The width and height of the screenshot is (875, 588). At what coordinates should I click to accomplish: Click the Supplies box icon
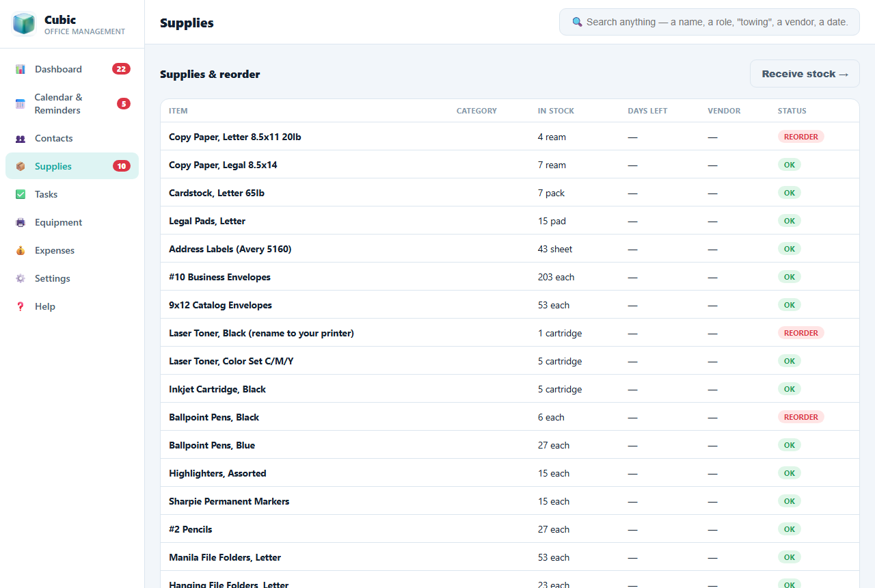21,166
